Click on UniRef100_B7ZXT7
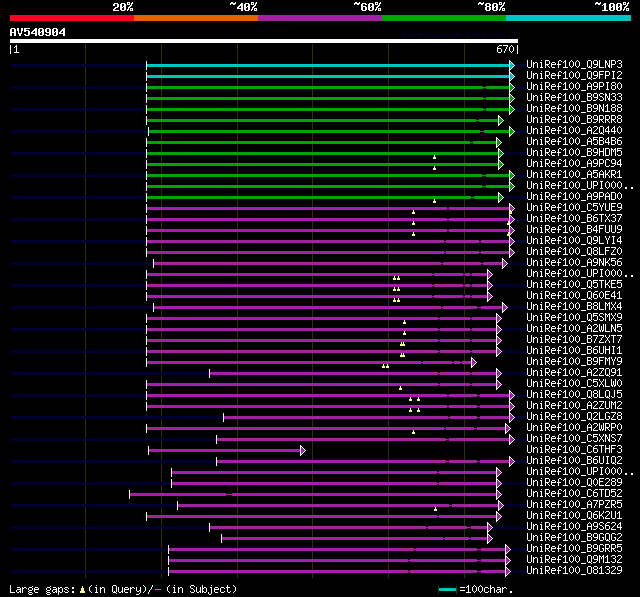 (574, 340)
